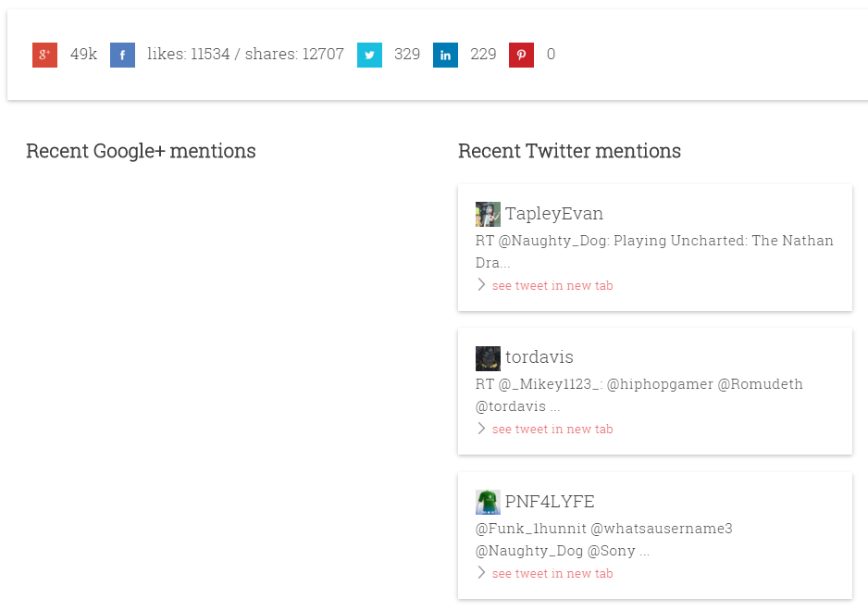Open LinkedIn stats via the LinkedIn icon
868x611 pixels.
445,55
